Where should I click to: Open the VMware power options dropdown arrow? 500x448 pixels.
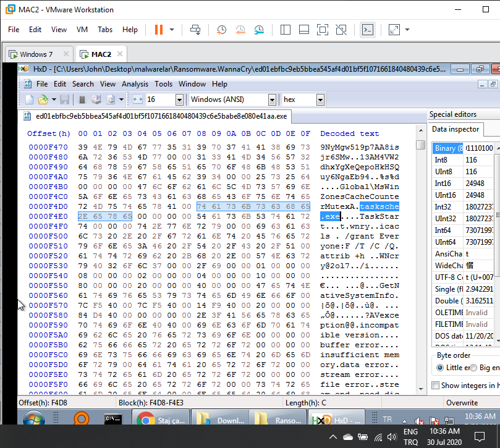tap(172, 30)
